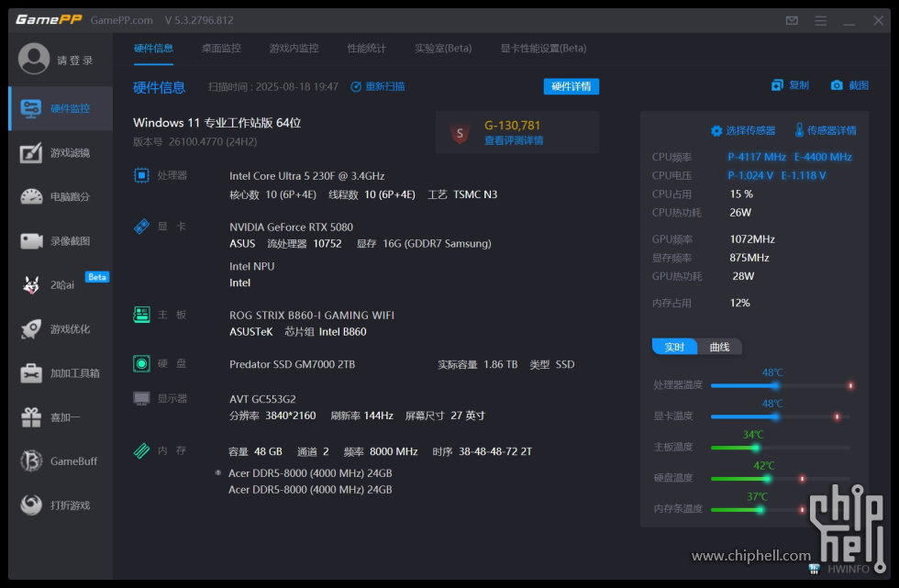Open the 2哈ai husky icon
The width and height of the screenshot is (899, 588).
(x=31, y=285)
